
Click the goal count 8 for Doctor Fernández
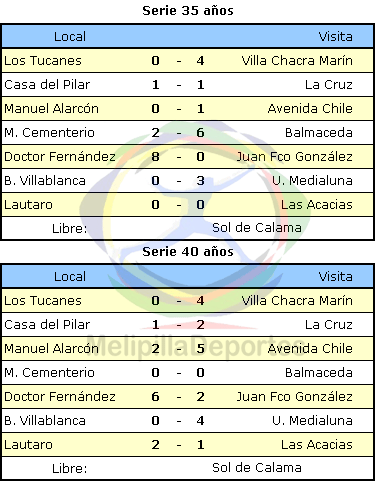click(x=155, y=157)
